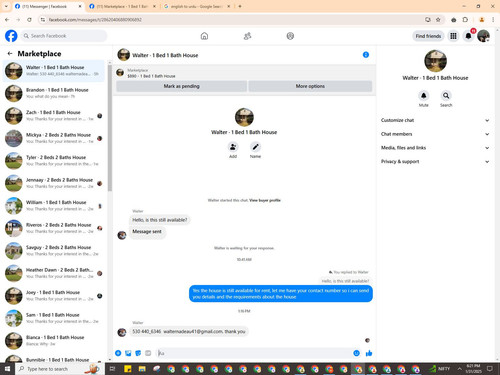The width and height of the screenshot is (500, 375).
Task: Open the account profile picture menu
Action: (x=483, y=36)
